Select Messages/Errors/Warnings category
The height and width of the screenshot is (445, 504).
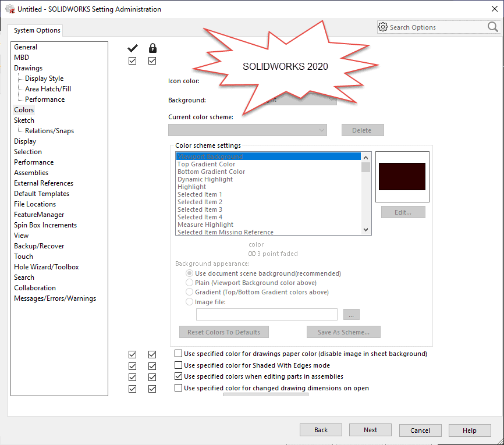point(55,298)
